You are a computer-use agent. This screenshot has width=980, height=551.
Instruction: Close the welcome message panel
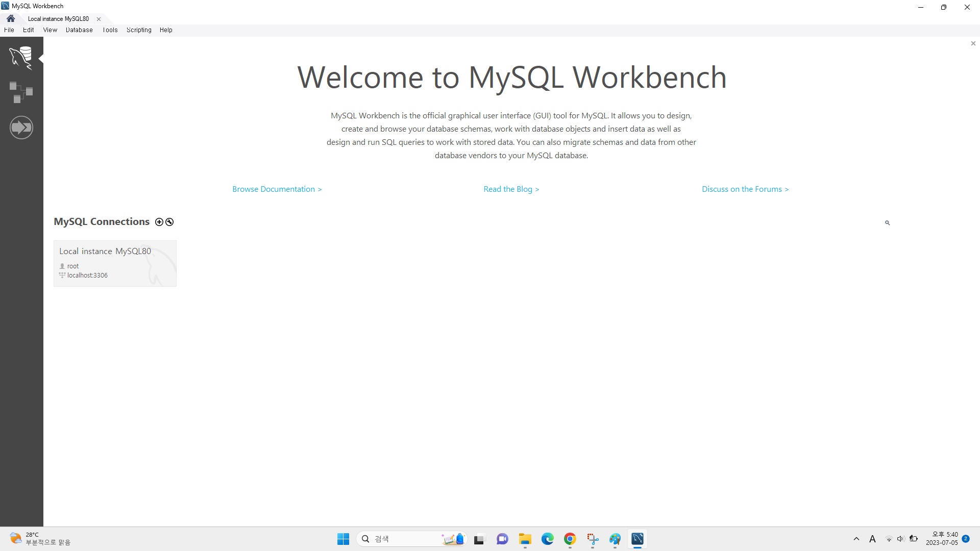tap(973, 43)
